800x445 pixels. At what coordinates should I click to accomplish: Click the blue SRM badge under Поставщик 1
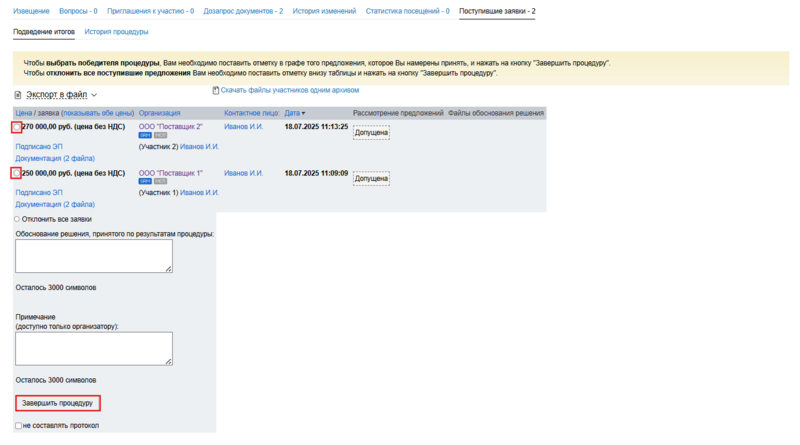[x=145, y=181]
